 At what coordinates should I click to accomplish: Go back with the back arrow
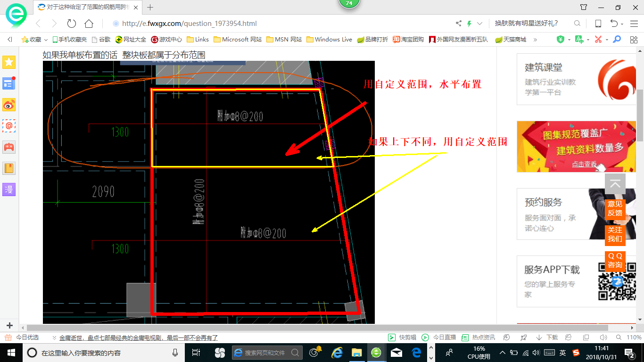38,24
